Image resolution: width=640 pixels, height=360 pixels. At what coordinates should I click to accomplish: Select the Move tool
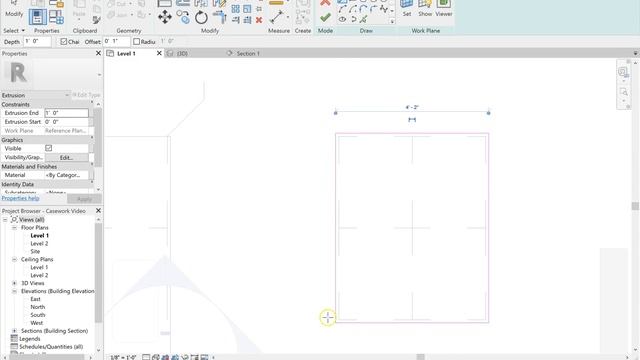[165, 17]
